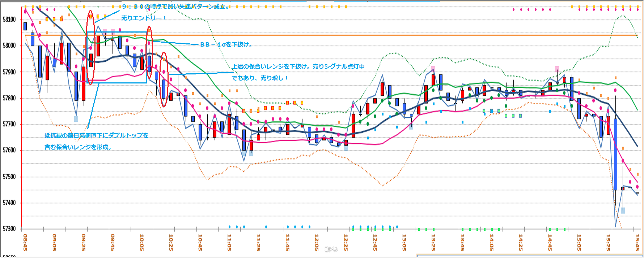Click the '抵抗線の前日高値直下にダブルトップを' annotation

(97, 136)
